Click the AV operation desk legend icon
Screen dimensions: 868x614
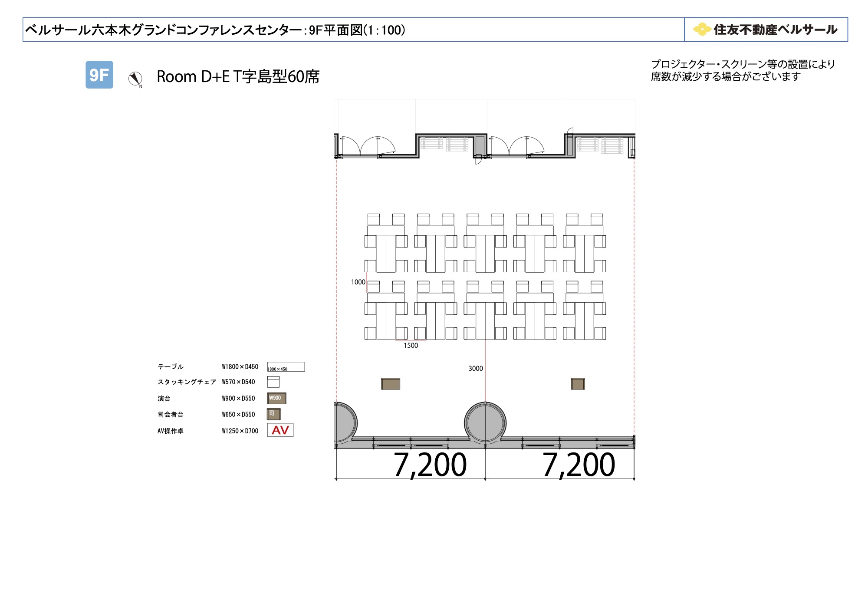click(280, 430)
